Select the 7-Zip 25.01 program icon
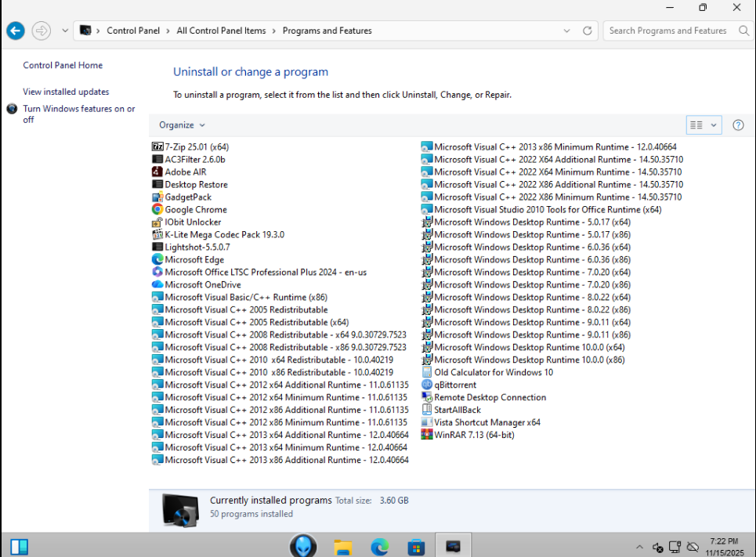Image resolution: width=756 pixels, height=557 pixels. [x=157, y=146]
